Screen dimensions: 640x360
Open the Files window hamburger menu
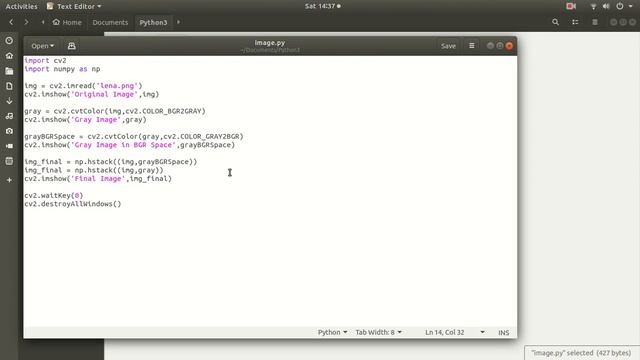(595, 22)
